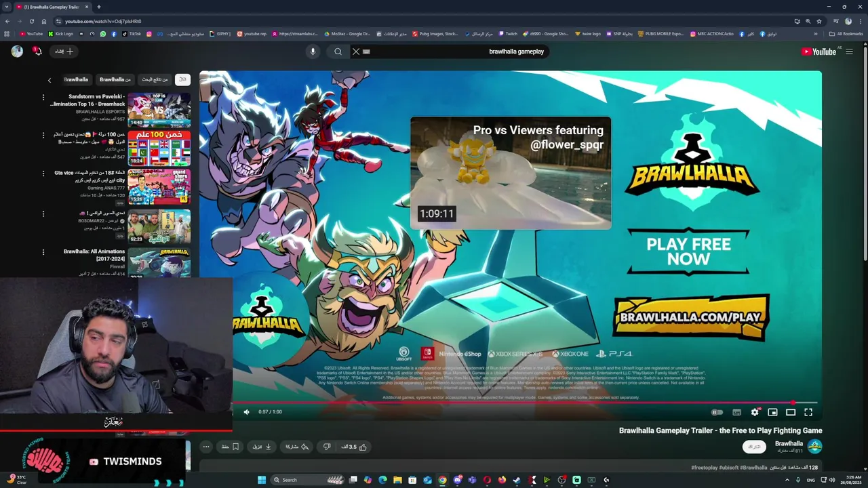Open Steam from the taskbar
This screenshot has width=868, height=488.
point(517,480)
